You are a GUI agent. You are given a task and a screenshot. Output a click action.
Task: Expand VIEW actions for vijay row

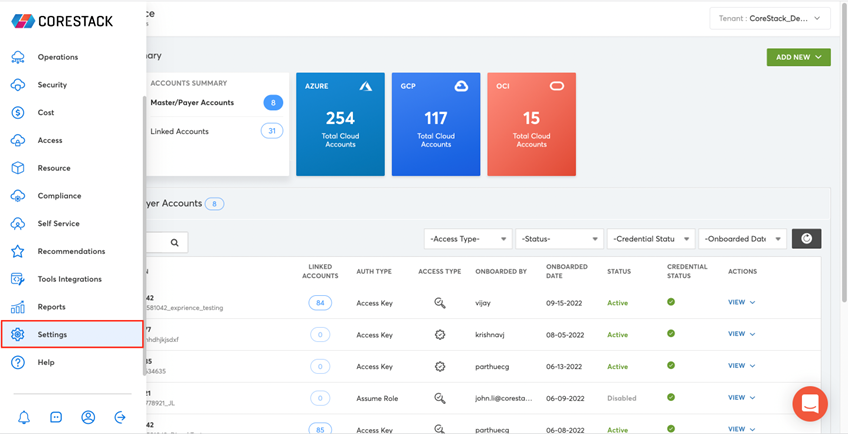pyautogui.click(x=741, y=303)
